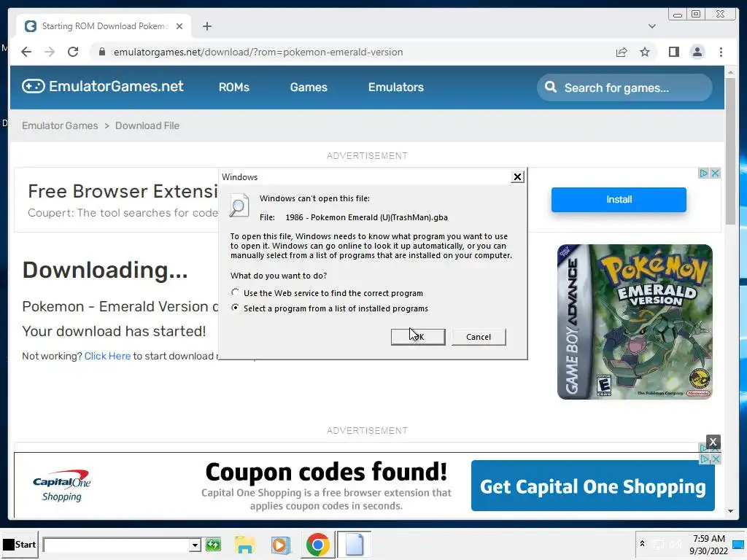
Task: Bookmark page with the star icon
Action: pyautogui.click(x=645, y=52)
